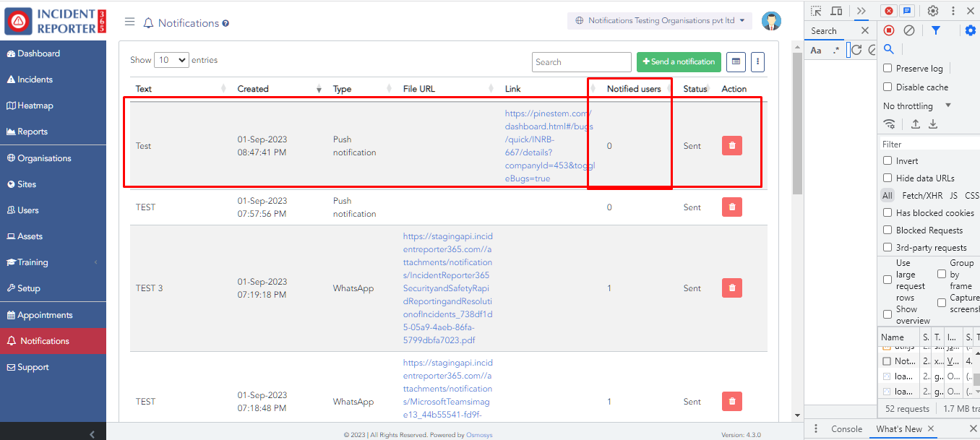Click trash icon for TEST 3 notification
Viewport: 980px width, 440px height.
tap(731, 288)
